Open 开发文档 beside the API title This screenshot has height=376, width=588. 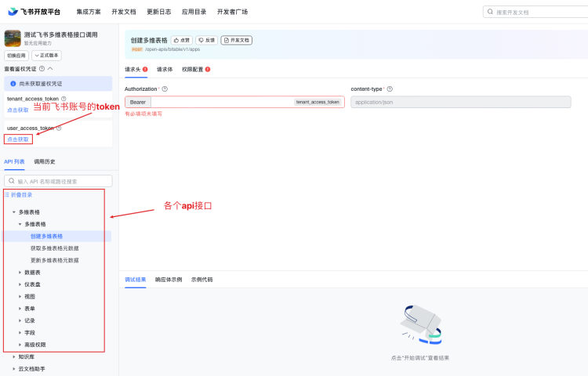tap(237, 40)
